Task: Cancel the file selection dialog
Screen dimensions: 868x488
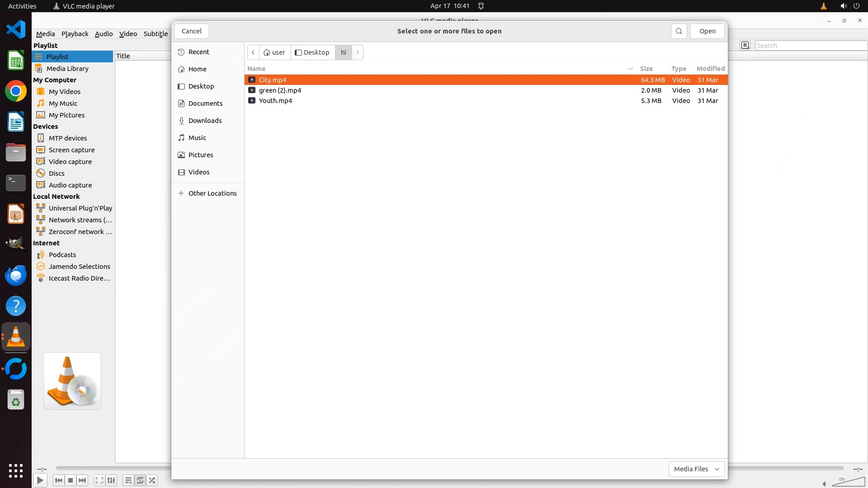Action: coord(192,31)
